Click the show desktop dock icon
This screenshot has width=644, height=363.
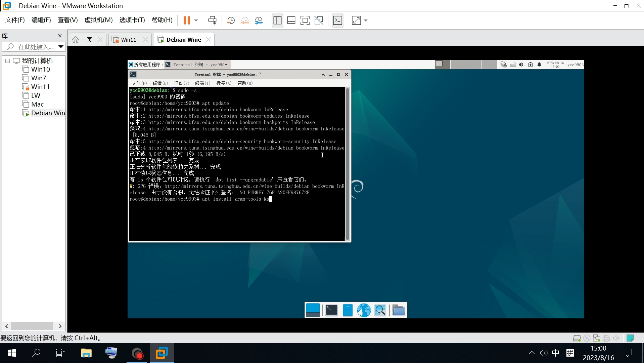(313, 310)
